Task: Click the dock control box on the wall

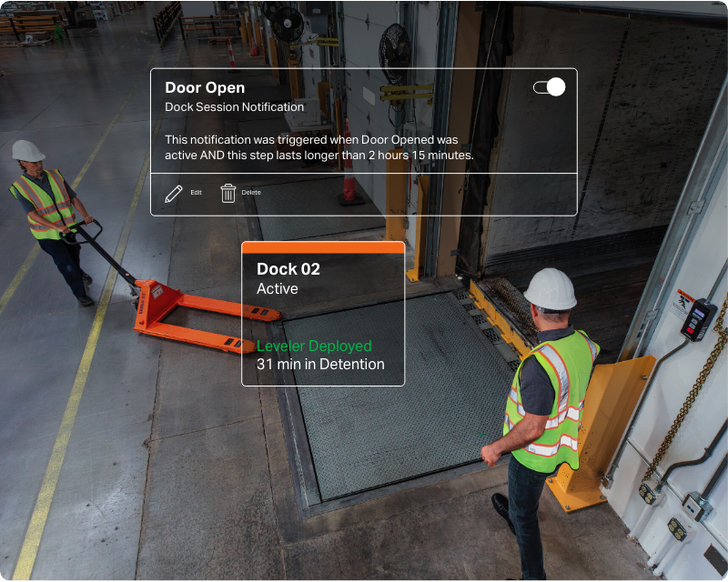Action: pyautogui.click(x=698, y=320)
